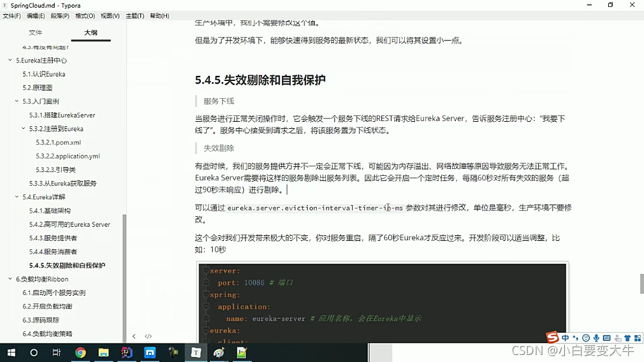Click the 失效剔除 blockquote text
This screenshot has height=362, width=644.
point(219,148)
